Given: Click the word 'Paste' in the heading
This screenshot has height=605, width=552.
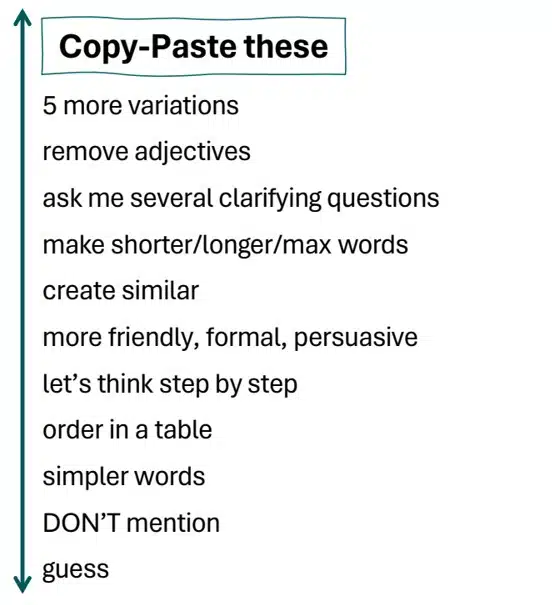Looking at the screenshot, I should coord(194,46).
